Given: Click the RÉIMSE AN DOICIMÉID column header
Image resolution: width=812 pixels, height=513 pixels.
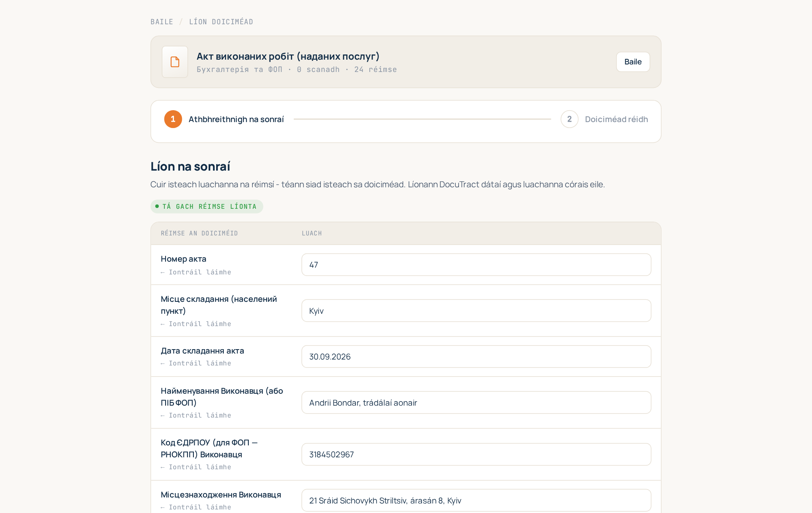Looking at the screenshot, I should coord(199,233).
